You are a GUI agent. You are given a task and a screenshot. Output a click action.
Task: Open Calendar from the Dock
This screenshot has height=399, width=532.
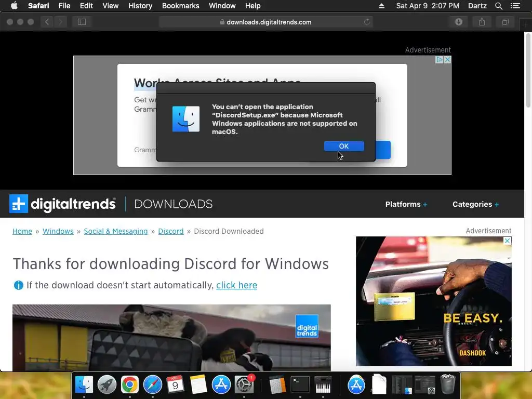pyautogui.click(x=176, y=384)
